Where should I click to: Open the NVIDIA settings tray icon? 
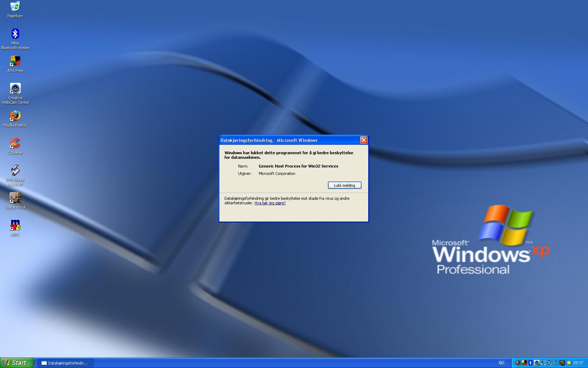click(569, 363)
